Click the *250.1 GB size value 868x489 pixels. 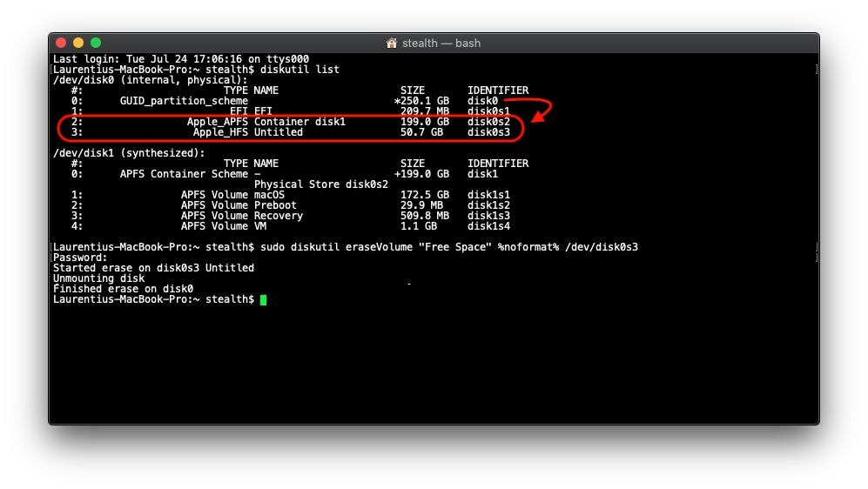coord(421,101)
